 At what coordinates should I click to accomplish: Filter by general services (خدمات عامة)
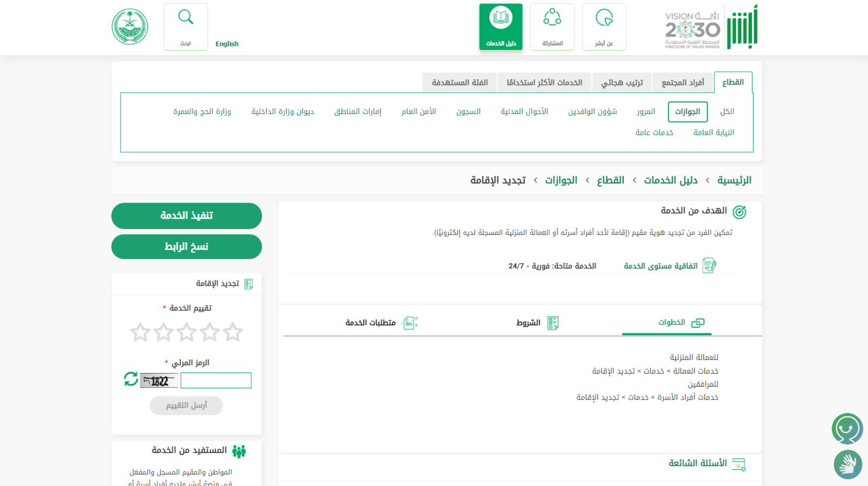pyautogui.click(x=654, y=132)
